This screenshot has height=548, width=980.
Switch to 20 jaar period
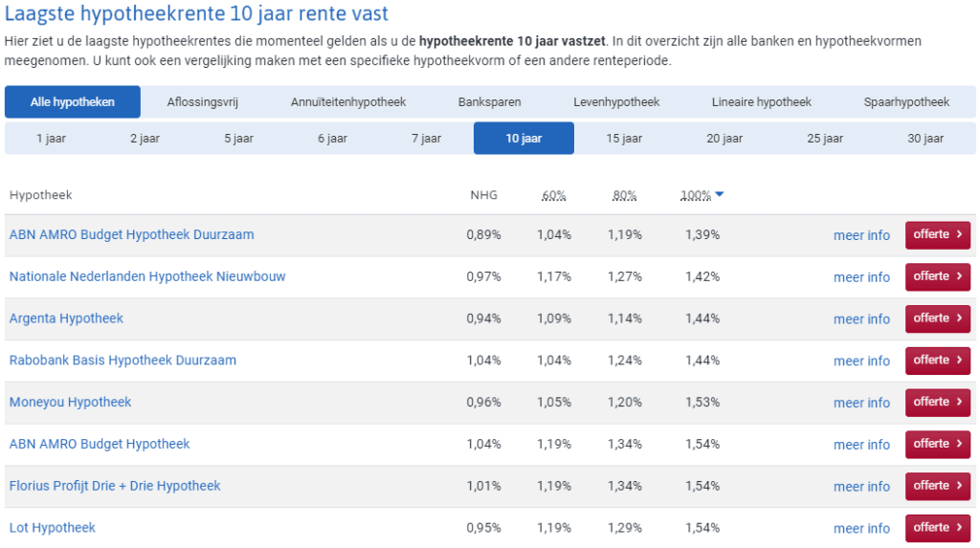724,138
